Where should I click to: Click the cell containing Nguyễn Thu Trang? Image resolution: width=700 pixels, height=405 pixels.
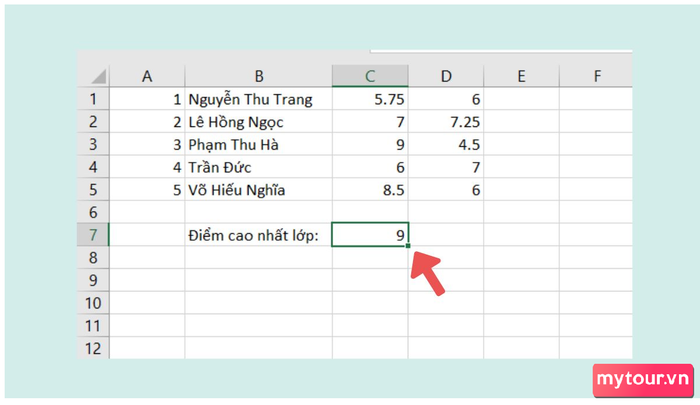[258, 99]
